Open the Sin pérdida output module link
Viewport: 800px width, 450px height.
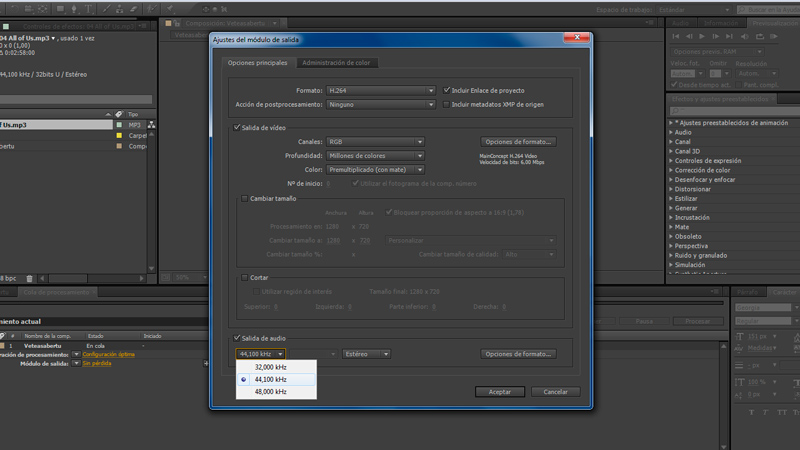click(97, 364)
